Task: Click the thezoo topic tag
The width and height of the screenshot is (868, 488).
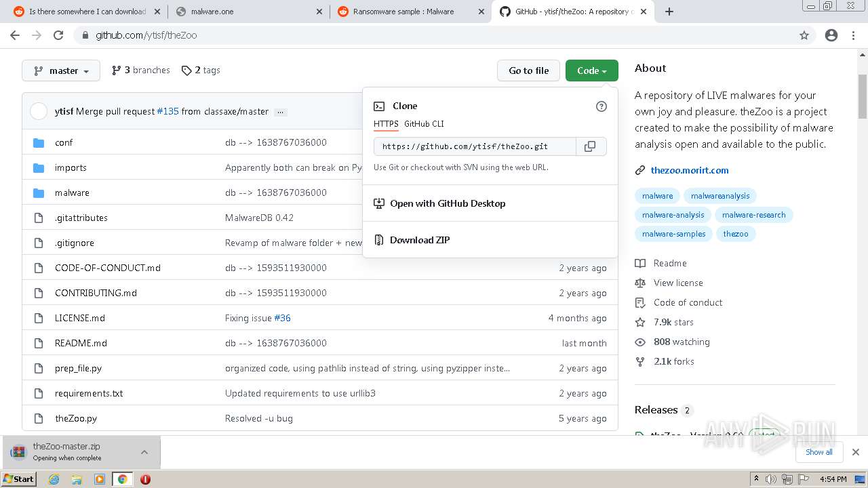Action: click(736, 234)
